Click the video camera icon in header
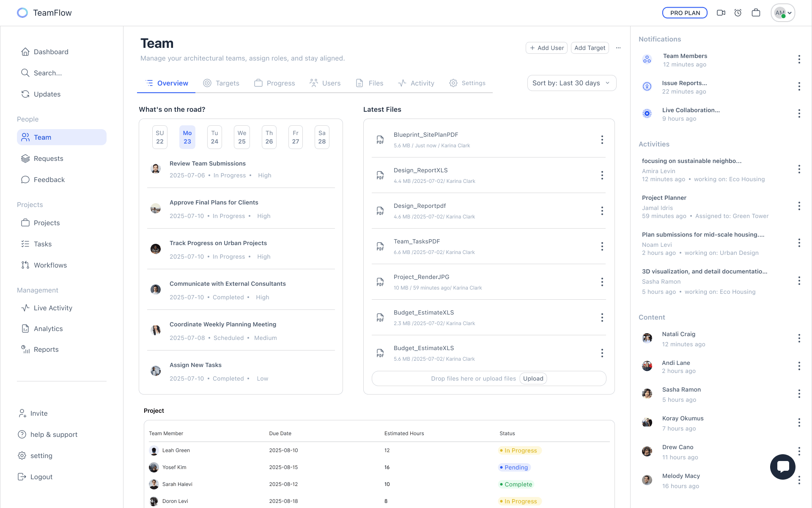812x508 pixels. click(x=721, y=13)
